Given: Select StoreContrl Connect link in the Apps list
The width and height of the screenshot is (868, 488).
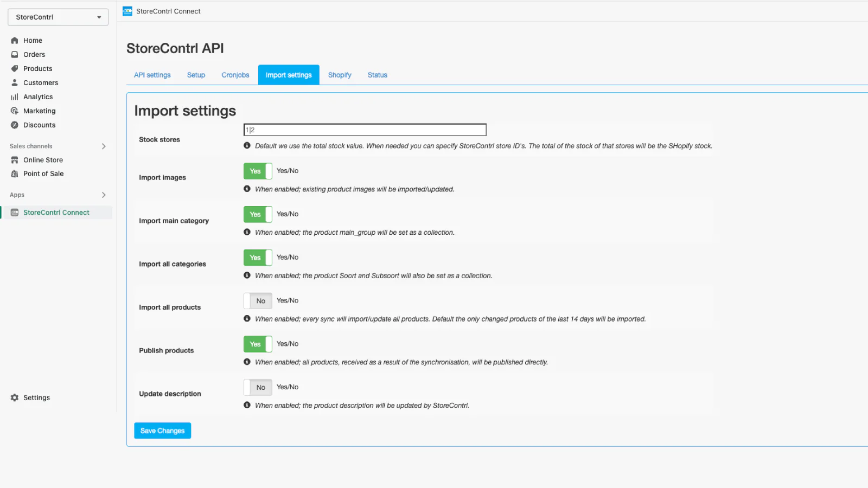Looking at the screenshot, I should point(56,213).
